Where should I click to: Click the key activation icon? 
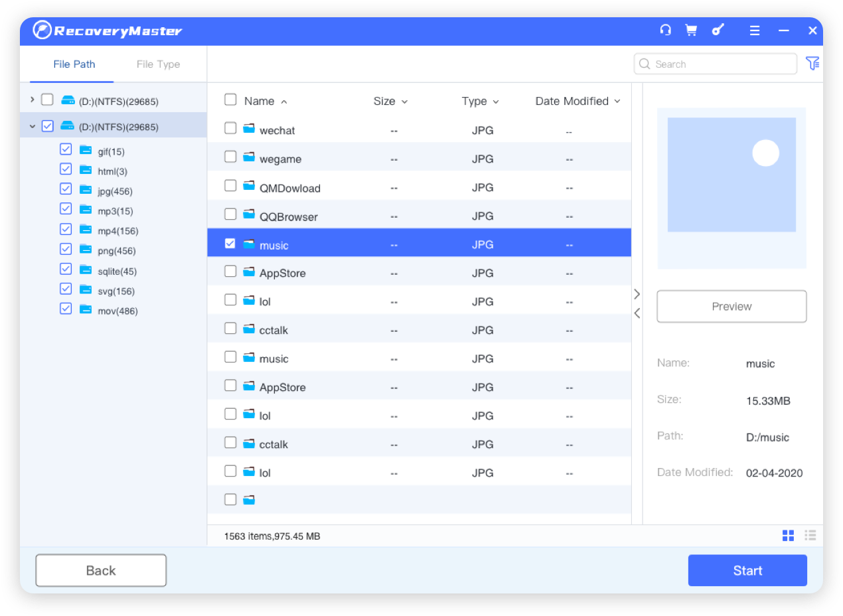718,30
